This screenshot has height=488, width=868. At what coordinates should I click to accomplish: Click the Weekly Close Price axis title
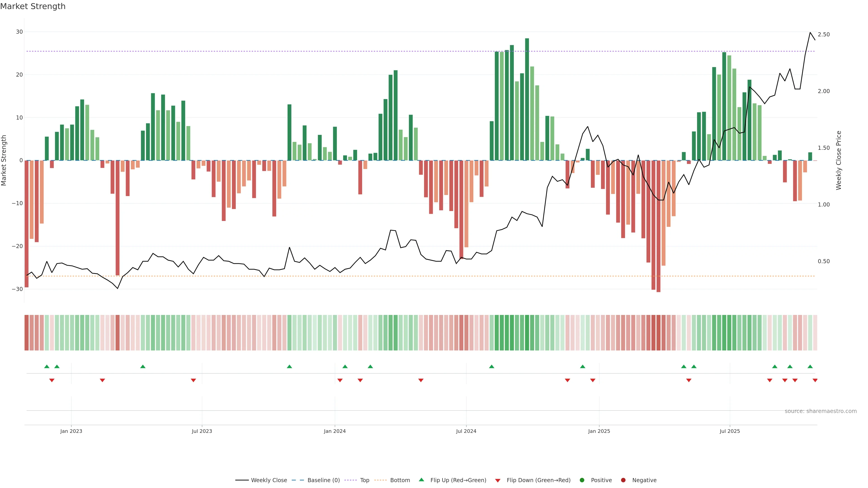[x=839, y=160]
